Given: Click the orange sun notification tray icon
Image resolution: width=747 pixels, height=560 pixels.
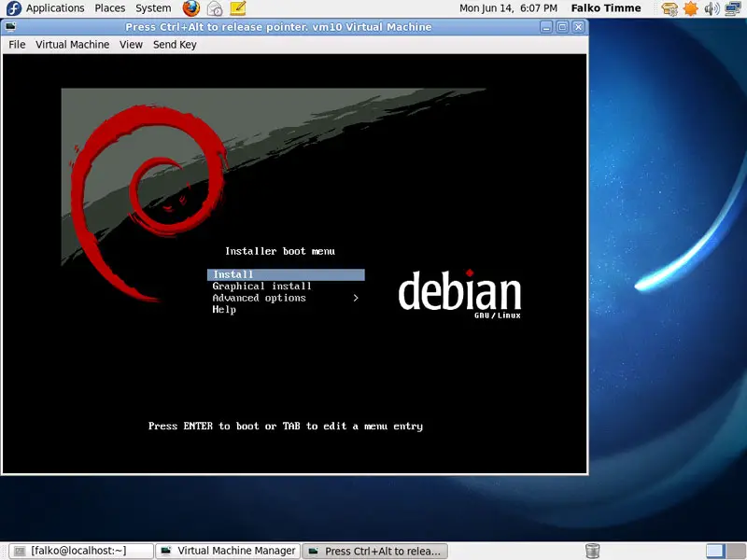Looking at the screenshot, I should [x=690, y=8].
